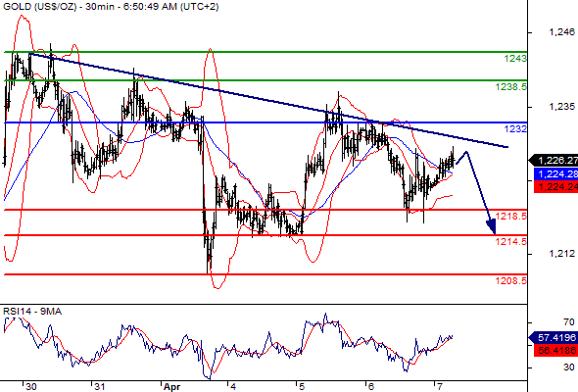
Task: Click the RSI 70 level label
Action: point(569,322)
